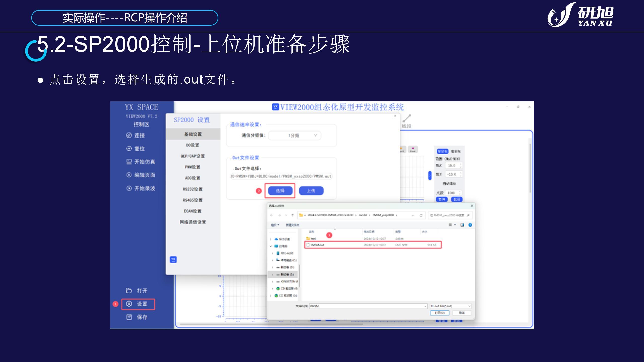The image size is (644, 362).
Task: Close the SP2000 设置 dialog
Action: 395,116
